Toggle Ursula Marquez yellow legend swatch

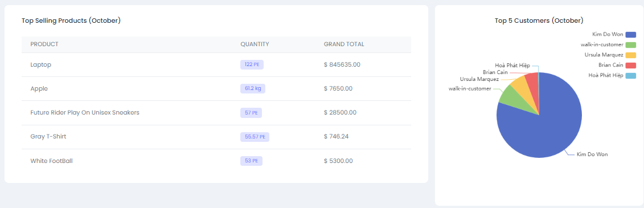click(630, 55)
